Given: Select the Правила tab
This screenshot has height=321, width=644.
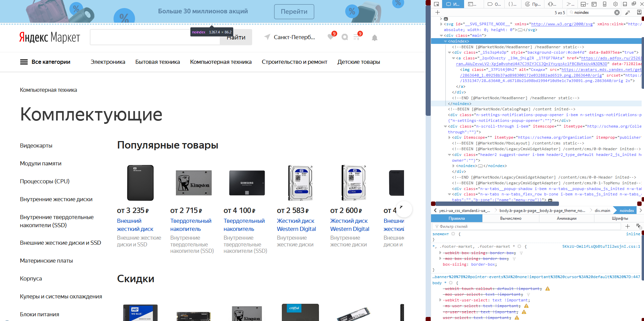Looking at the screenshot, I should pyautogui.click(x=457, y=218).
